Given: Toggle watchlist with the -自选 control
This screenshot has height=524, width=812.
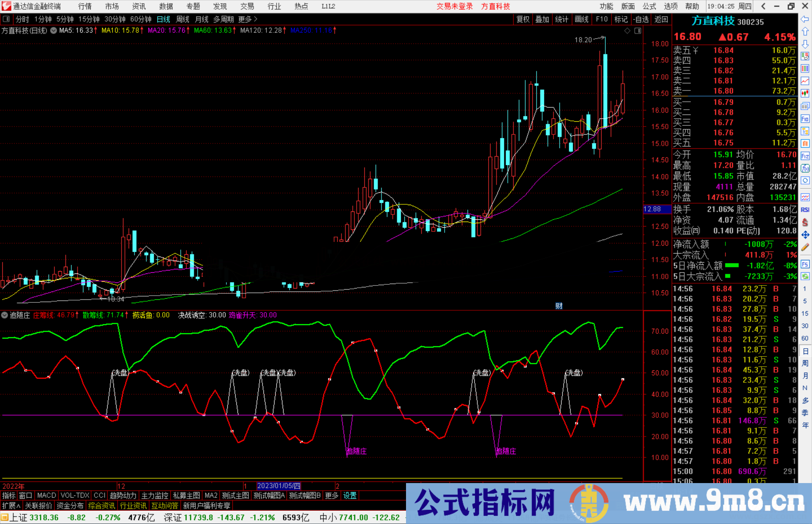Looking at the screenshot, I should 641,19.
